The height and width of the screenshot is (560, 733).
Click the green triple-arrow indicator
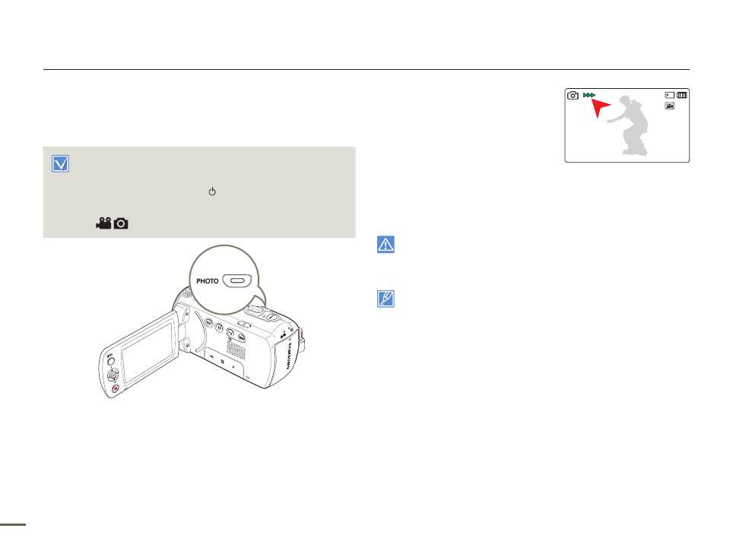(x=589, y=95)
